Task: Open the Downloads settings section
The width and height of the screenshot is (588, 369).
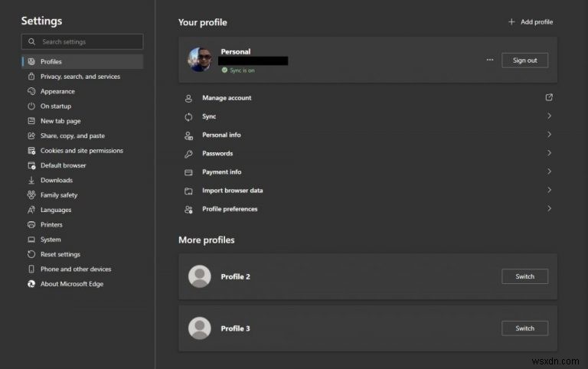Action: 82,181
